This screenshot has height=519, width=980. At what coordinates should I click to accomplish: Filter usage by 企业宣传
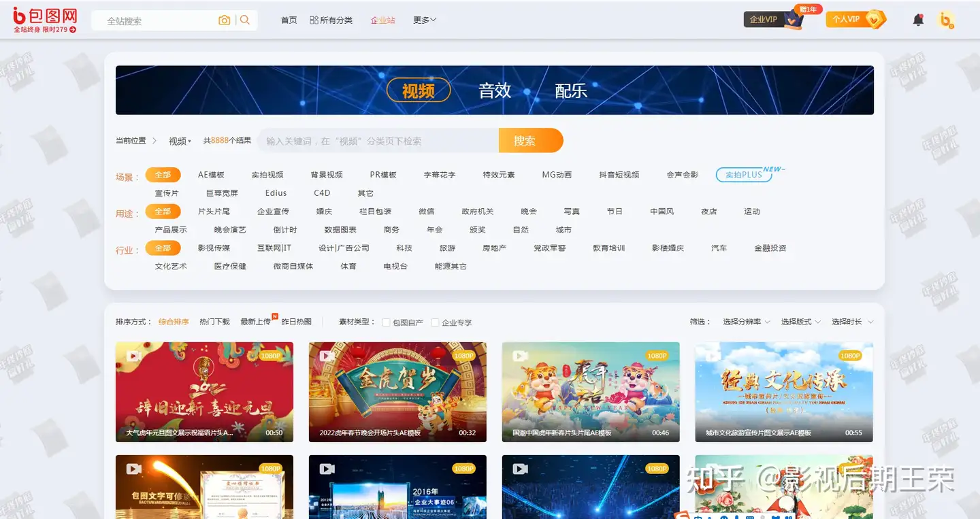(273, 212)
